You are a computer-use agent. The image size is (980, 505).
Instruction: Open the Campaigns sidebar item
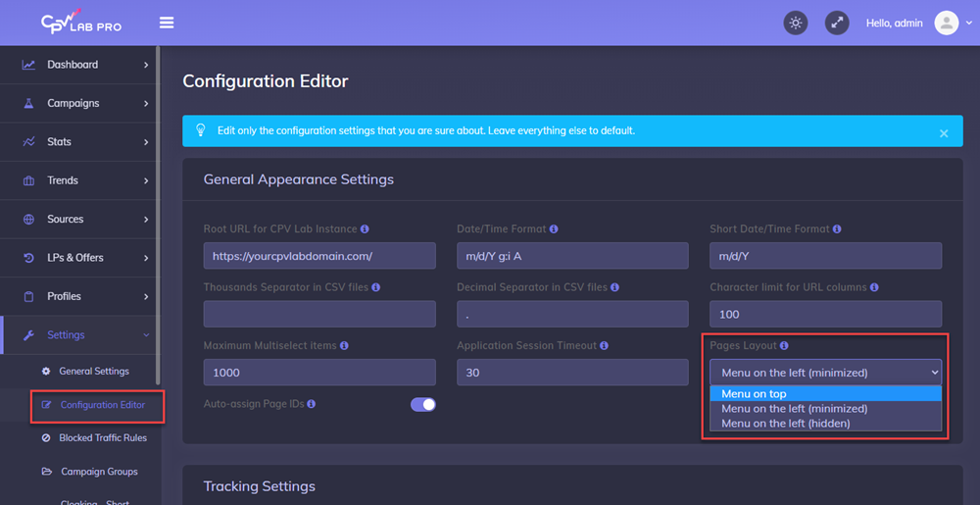[x=77, y=103]
